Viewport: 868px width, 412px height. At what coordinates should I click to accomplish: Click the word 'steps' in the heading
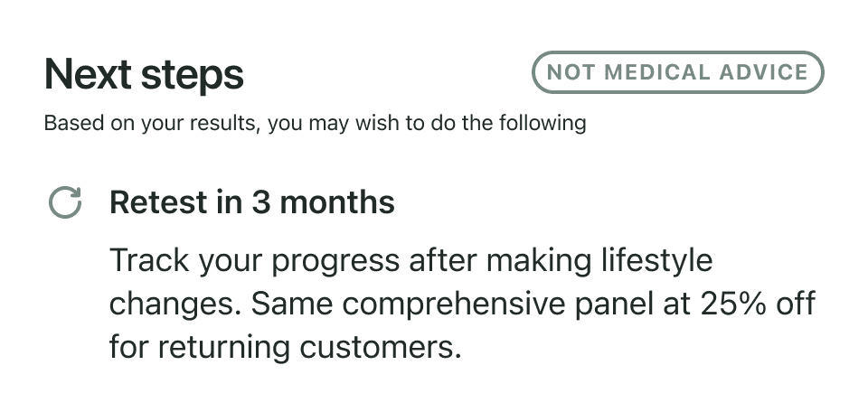[x=195, y=75]
